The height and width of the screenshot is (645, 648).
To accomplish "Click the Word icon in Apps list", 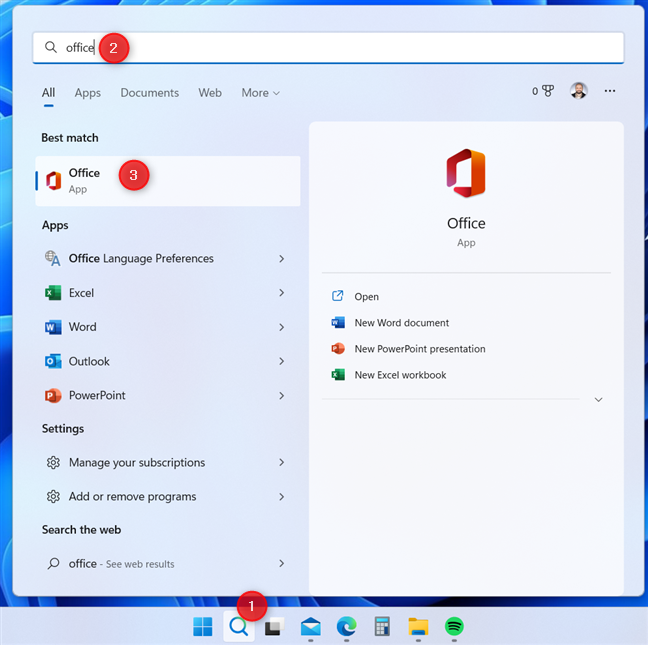I will tap(53, 327).
